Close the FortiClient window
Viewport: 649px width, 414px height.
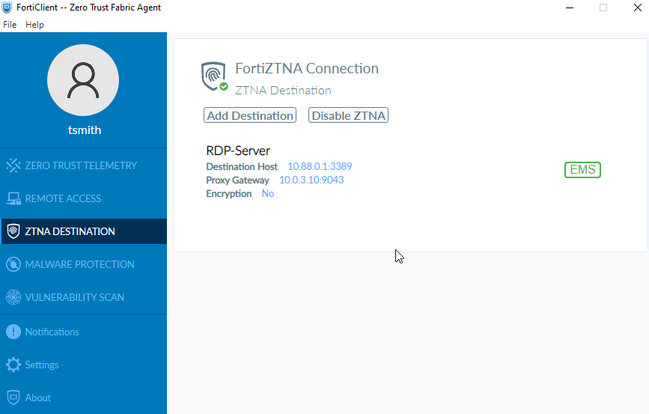click(637, 7)
